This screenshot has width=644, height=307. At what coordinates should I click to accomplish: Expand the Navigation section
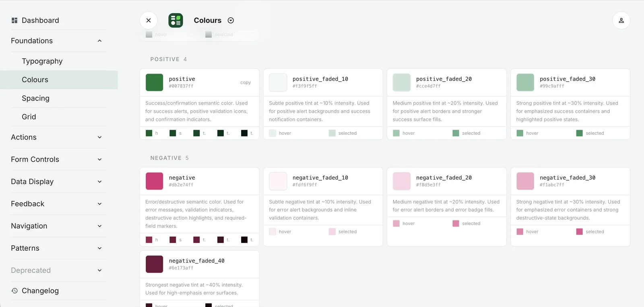[x=99, y=226]
